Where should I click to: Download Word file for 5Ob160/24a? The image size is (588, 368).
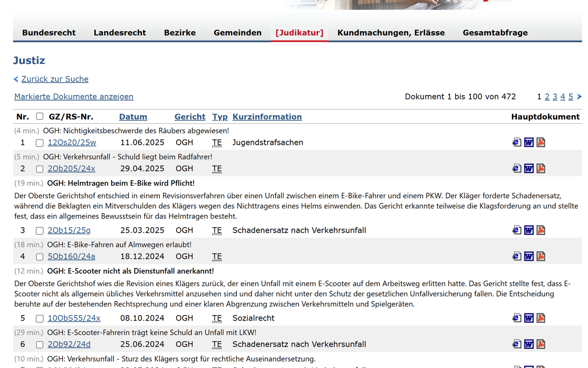click(529, 257)
